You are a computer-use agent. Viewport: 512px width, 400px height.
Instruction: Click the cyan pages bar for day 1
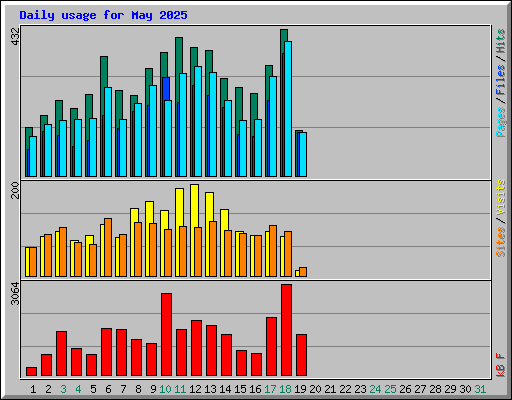(x=33, y=156)
